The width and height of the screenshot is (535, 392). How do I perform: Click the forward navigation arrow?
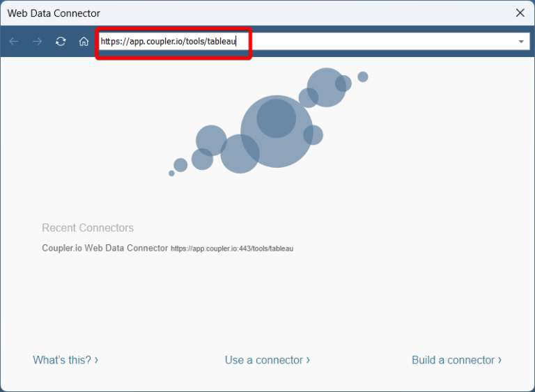38,42
